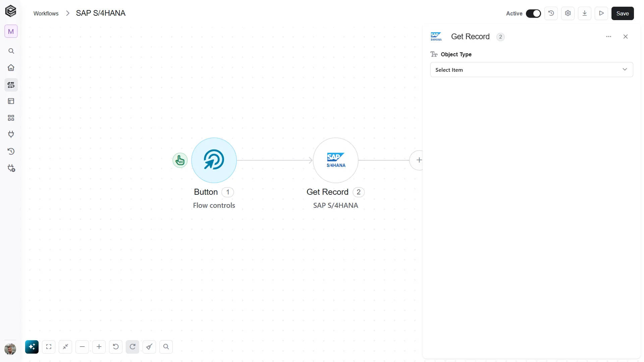The height and width of the screenshot is (362, 644).
Task: Redo the canvas change
Action: (132, 347)
